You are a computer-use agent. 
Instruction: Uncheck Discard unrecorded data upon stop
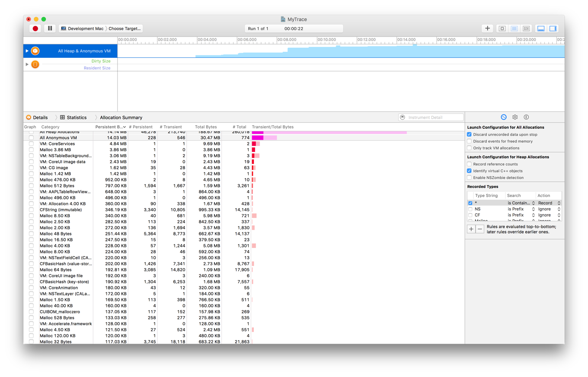pos(470,135)
